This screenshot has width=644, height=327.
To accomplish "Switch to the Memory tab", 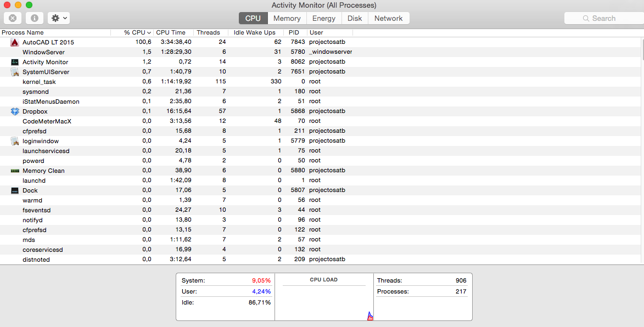I will (287, 19).
